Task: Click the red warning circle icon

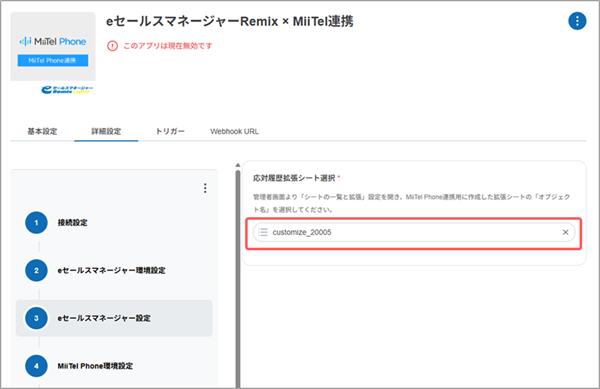Action: click(112, 46)
